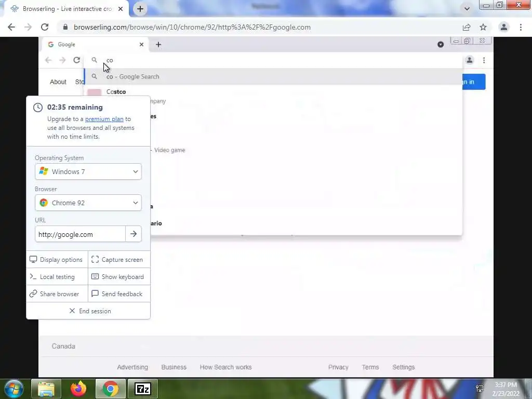Open outer browser three-dot menu
Screen dimensions: 532x399
[521, 27]
